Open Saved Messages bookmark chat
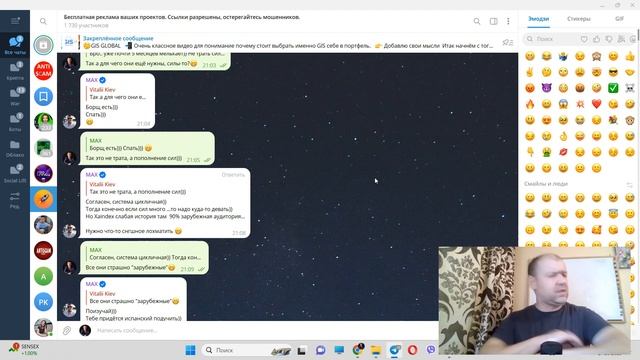Screen dimensions: 640x360 point(43,96)
